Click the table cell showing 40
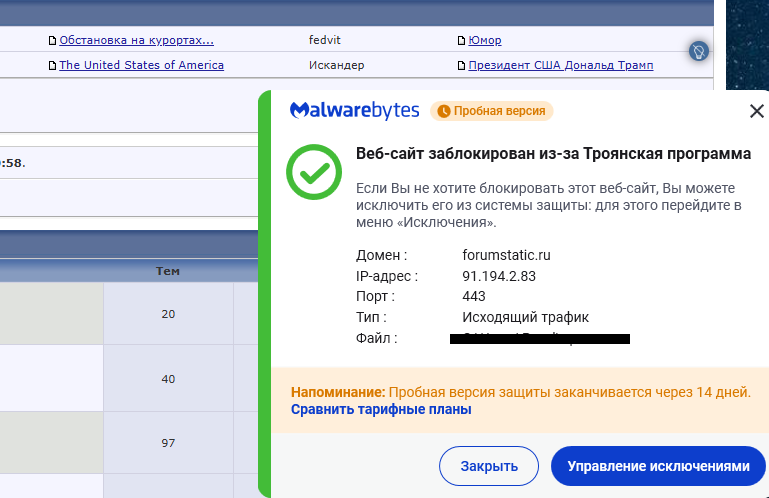The width and height of the screenshot is (769, 498). tap(168, 379)
